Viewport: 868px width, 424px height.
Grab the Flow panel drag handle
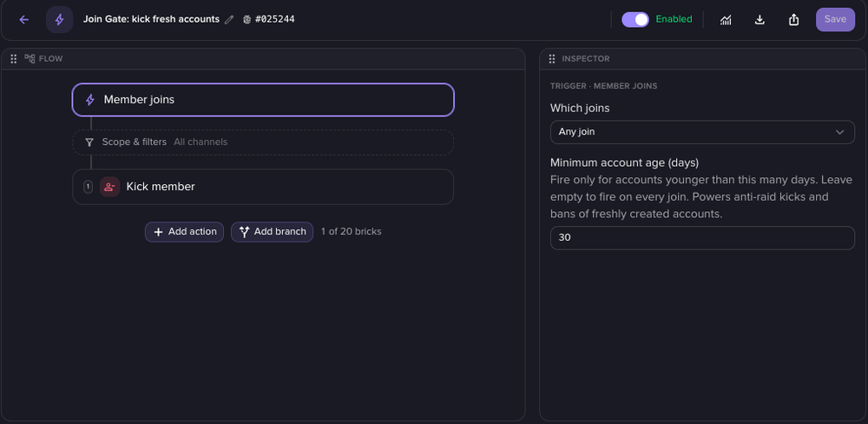[14, 59]
